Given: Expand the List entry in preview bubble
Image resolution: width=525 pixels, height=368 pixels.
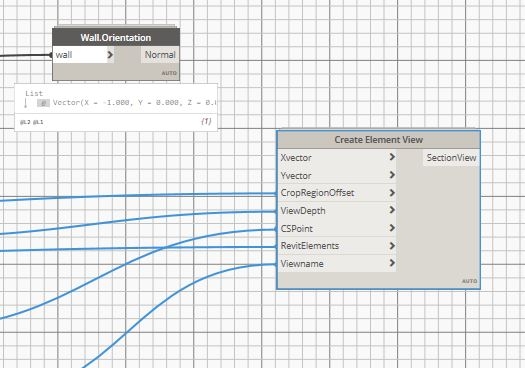Looking at the screenshot, I should 34,93.
